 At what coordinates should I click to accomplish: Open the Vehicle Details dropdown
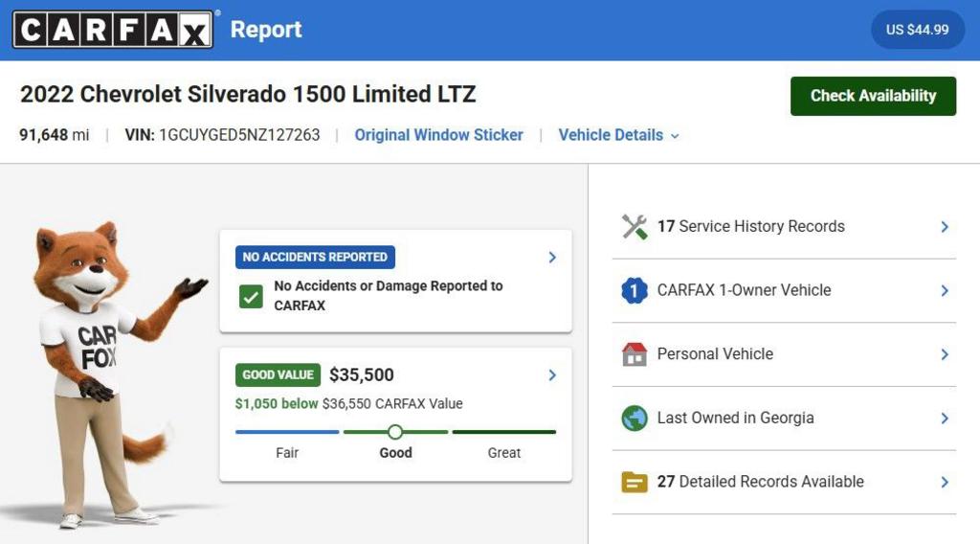(618, 135)
